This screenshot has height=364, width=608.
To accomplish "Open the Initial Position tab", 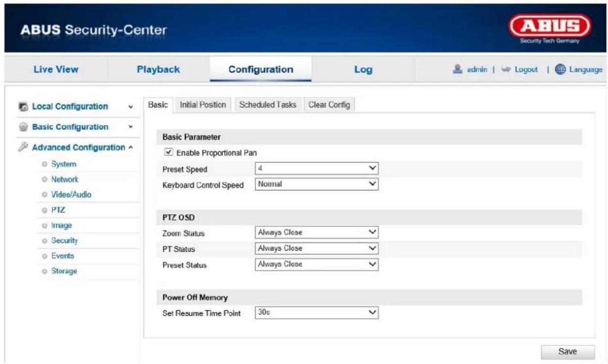I will point(203,105).
